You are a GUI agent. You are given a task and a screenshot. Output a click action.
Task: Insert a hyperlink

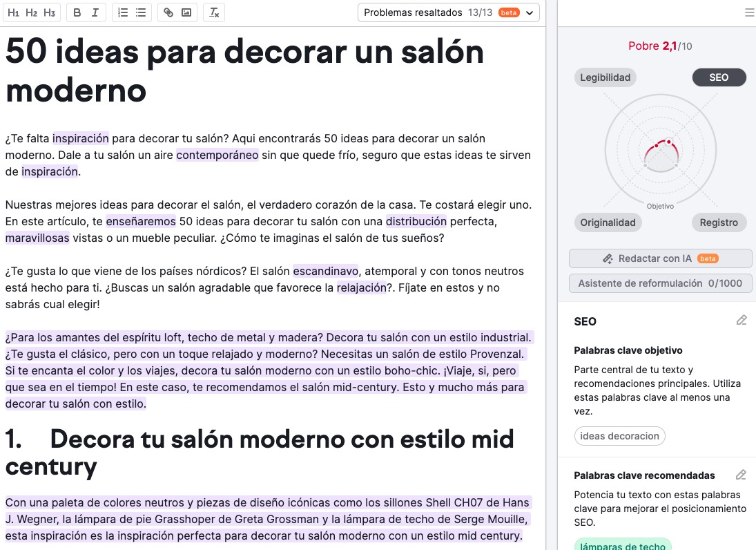pos(168,12)
